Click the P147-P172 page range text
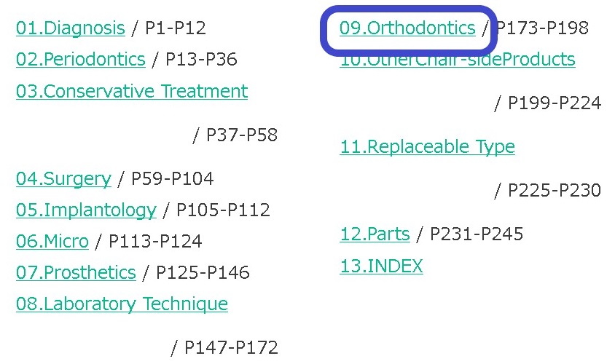 click(231, 347)
